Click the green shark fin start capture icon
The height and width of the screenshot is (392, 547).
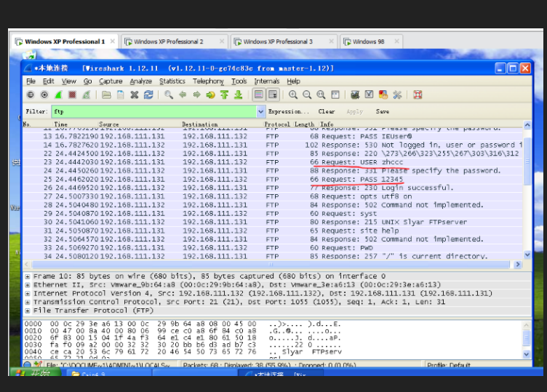[58, 95]
